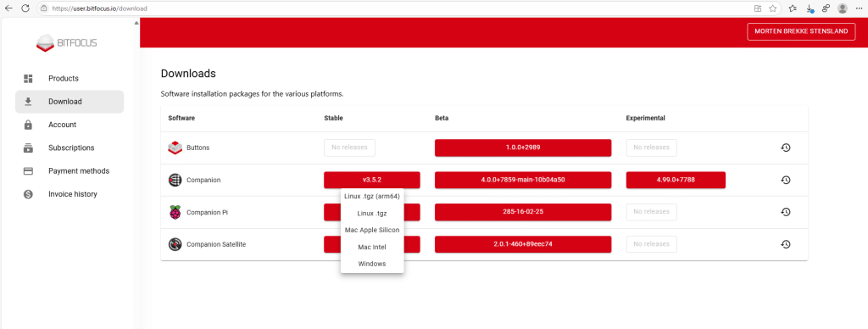868x329 pixels.
Task: Click Companion Satellite experimental No releases button
Action: point(652,244)
